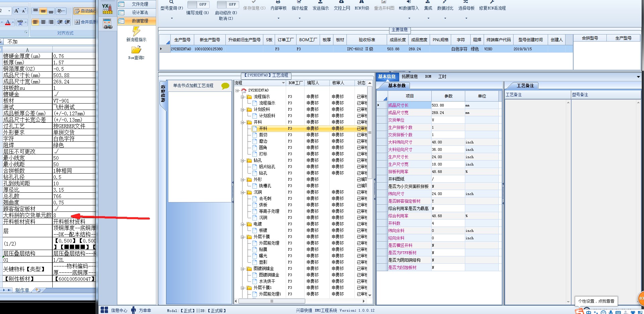
Task: Open the 型号查询(F) search tool
Action: click(171, 6)
